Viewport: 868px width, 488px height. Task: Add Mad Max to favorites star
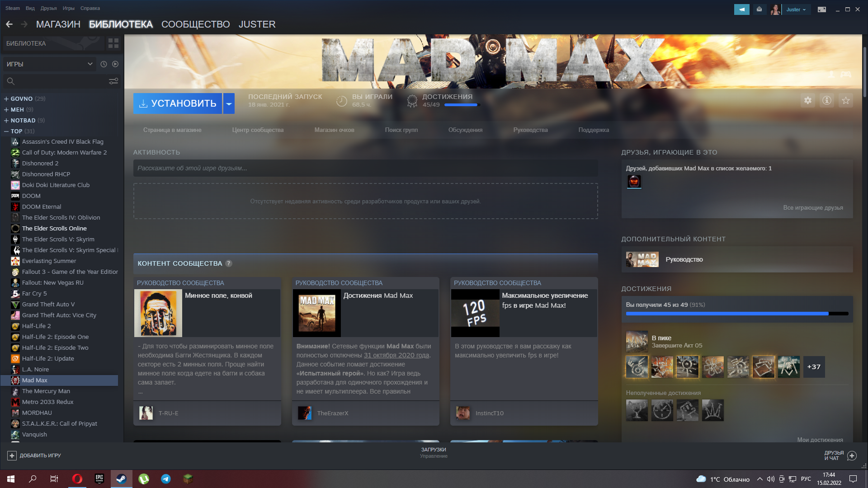click(x=846, y=100)
